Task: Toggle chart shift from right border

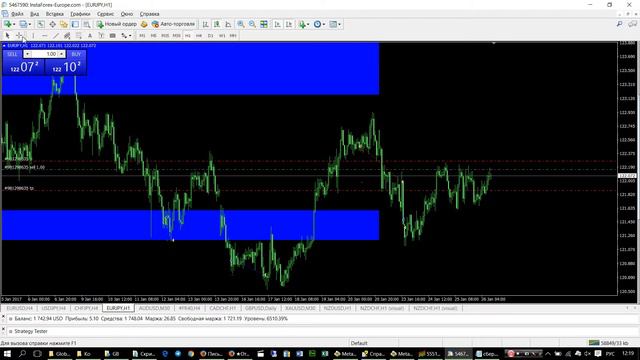Action: point(289,24)
